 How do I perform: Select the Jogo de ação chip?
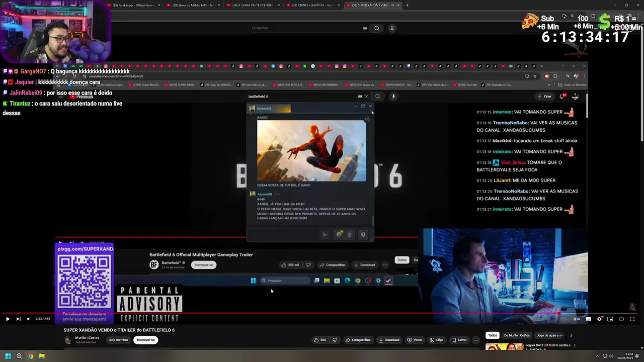[550, 335]
